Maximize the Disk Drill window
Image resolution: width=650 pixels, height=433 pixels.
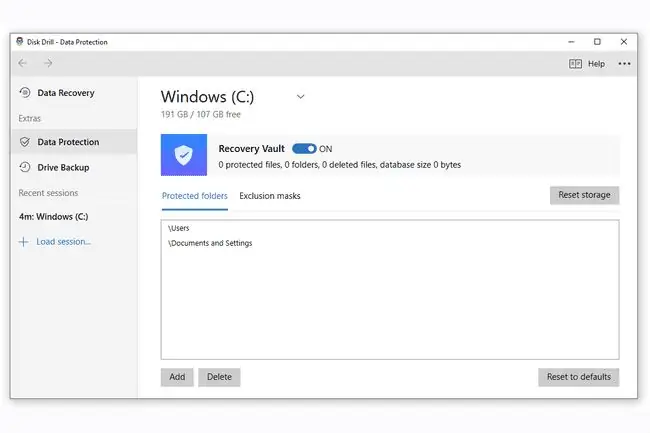(x=597, y=42)
